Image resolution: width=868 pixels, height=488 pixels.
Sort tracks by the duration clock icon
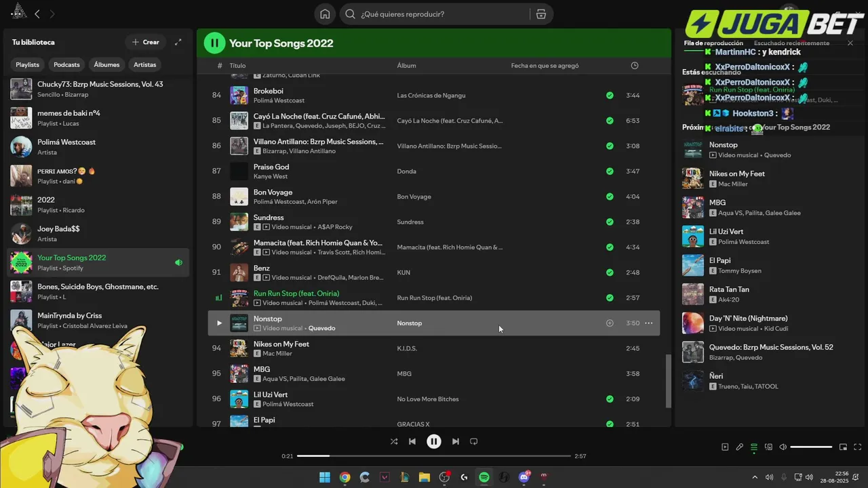pos(635,66)
